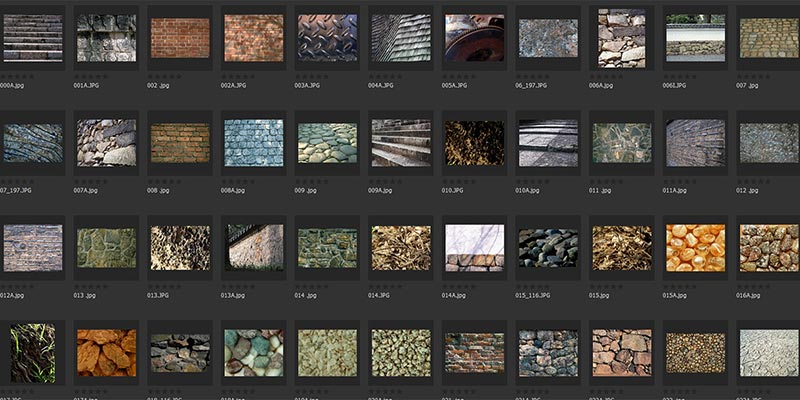Set star rating above 005A.JPG label

tap(458, 77)
